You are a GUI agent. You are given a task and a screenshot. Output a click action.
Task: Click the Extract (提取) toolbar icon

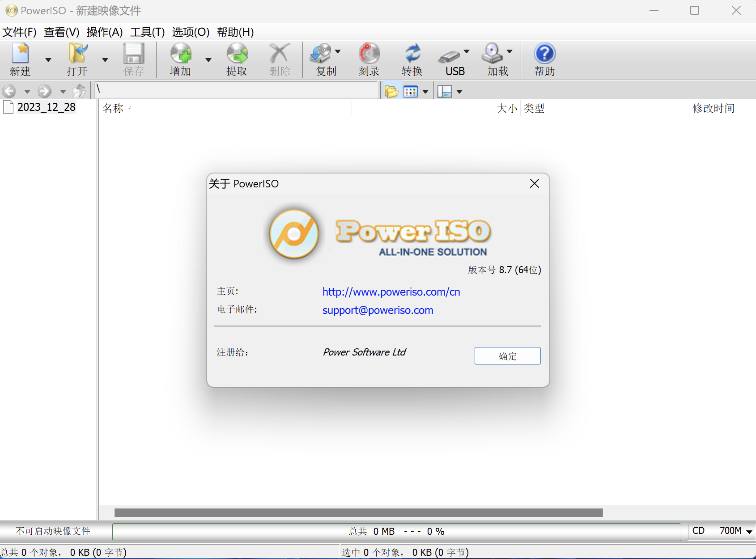[237, 54]
